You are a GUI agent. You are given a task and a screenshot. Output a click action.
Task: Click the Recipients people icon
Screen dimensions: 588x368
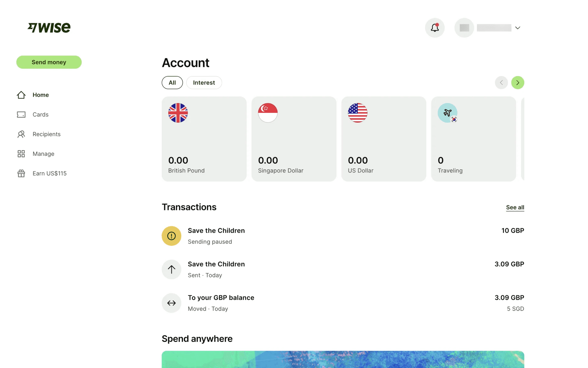(21, 134)
